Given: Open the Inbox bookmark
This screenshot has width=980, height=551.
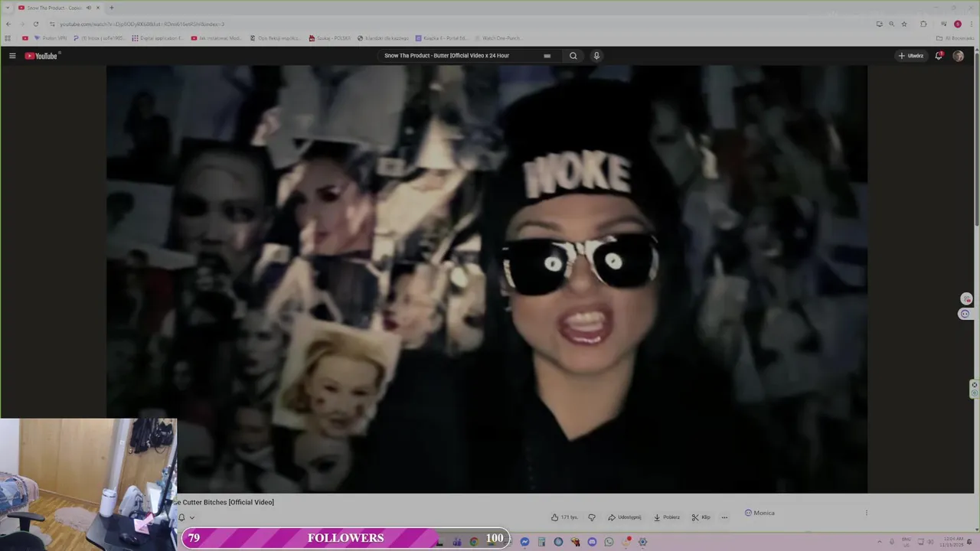Looking at the screenshot, I should [x=99, y=37].
